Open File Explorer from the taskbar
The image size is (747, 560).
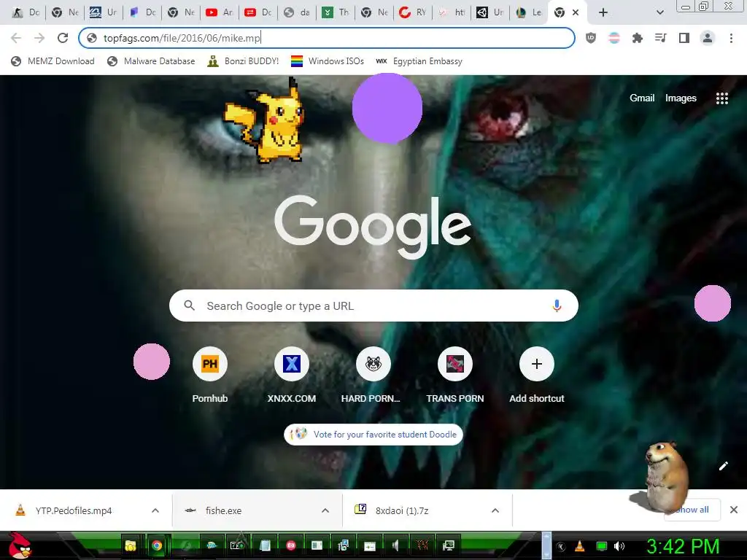(x=130, y=545)
